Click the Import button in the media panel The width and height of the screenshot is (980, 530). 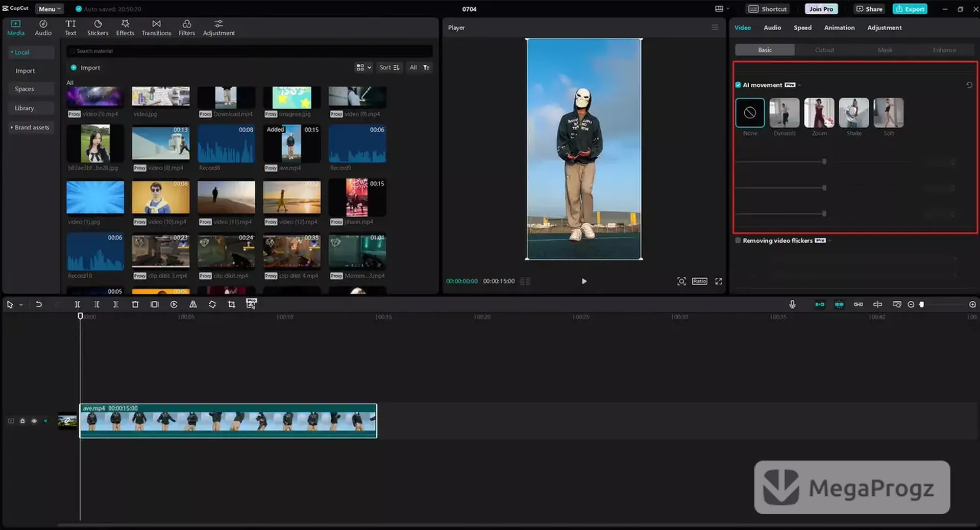tap(85, 67)
